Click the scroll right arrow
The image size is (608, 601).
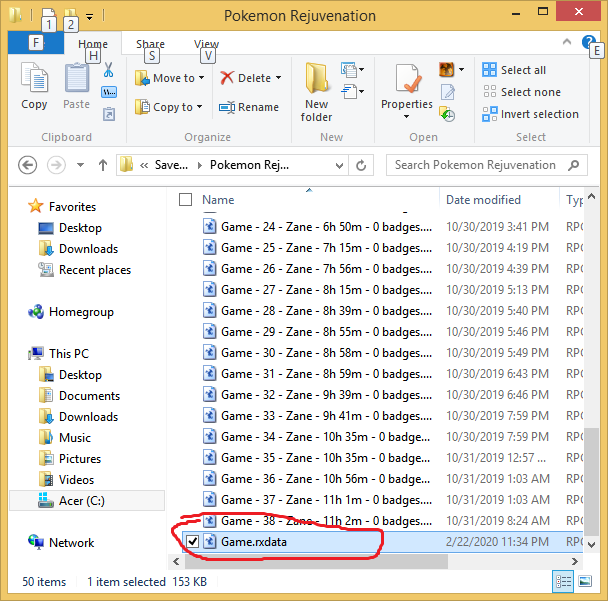575,561
